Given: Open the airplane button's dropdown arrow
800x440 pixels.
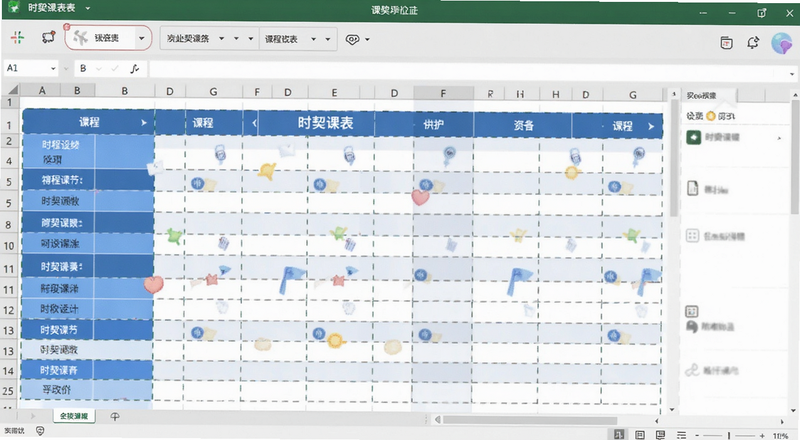Looking at the screenshot, I should [142, 38].
